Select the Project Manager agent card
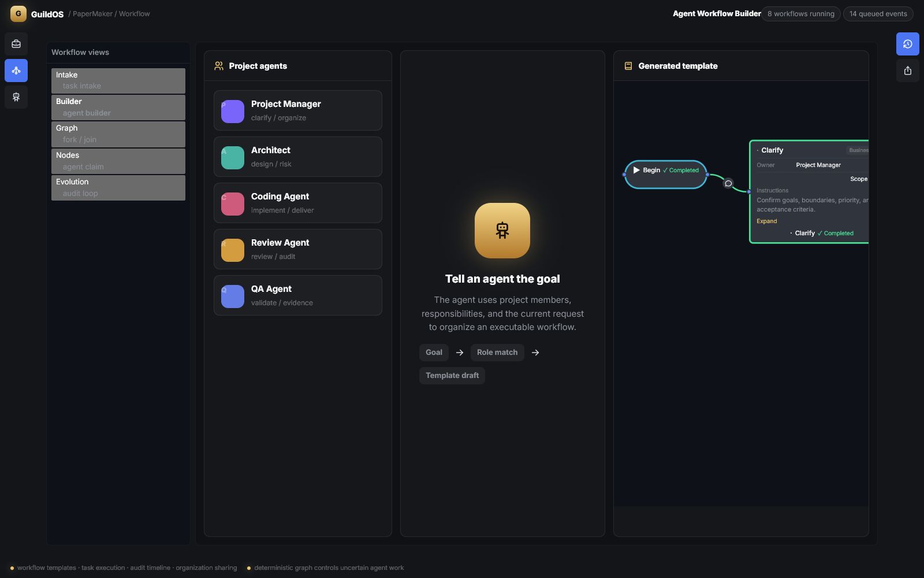Image resolution: width=924 pixels, height=578 pixels. point(298,110)
